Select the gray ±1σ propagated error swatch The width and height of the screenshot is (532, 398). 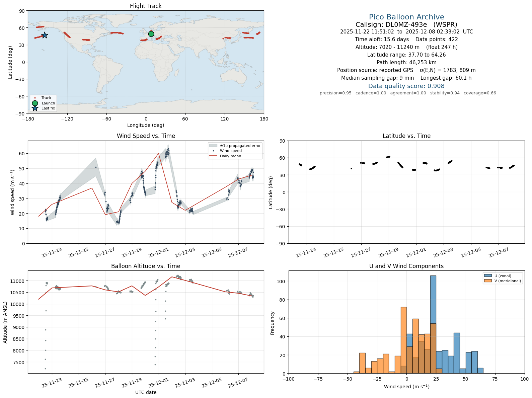click(213, 146)
